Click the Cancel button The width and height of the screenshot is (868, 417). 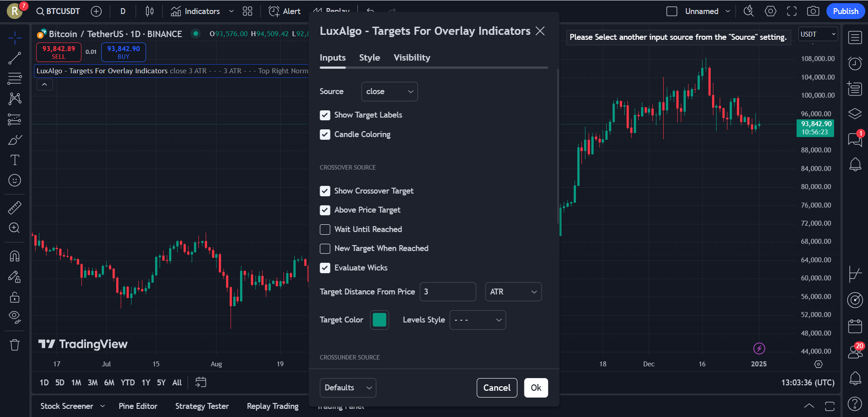pyautogui.click(x=496, y=388)
